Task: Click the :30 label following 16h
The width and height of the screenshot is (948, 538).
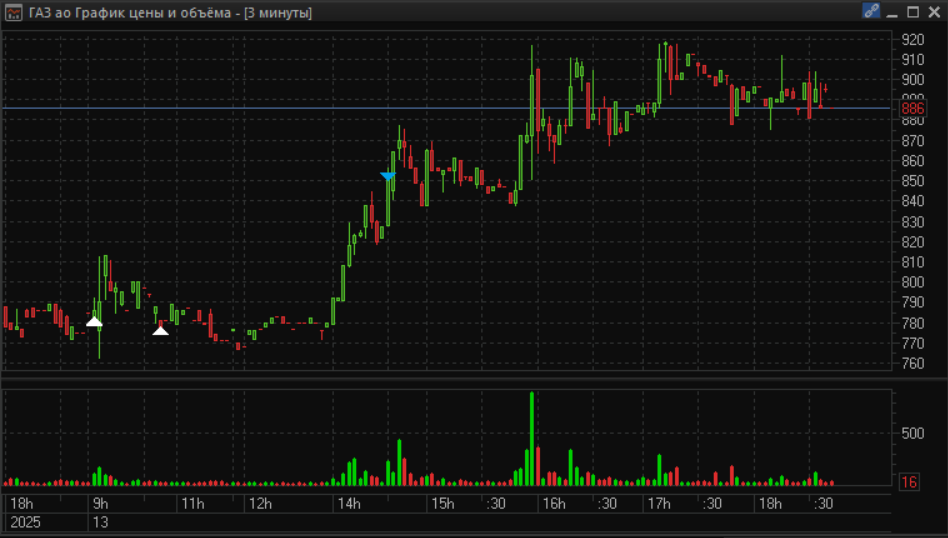Action: coord(607,504)
